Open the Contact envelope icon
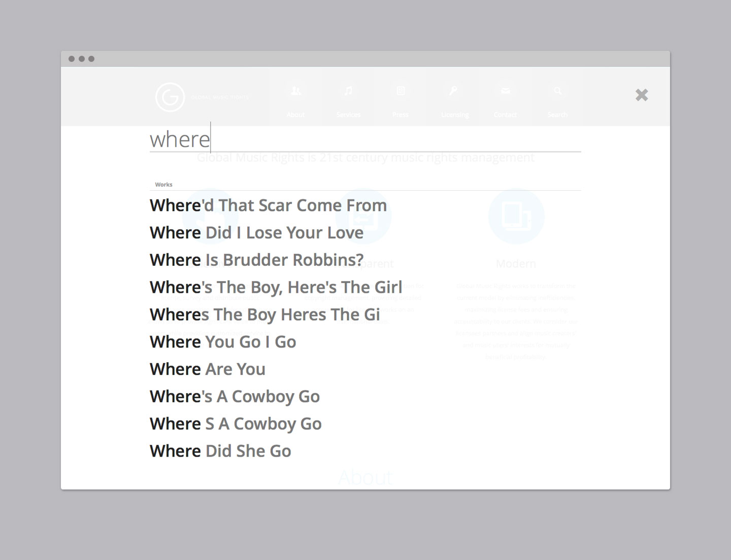Viewport: 731px width, 560px height. [x=505, y=91]
